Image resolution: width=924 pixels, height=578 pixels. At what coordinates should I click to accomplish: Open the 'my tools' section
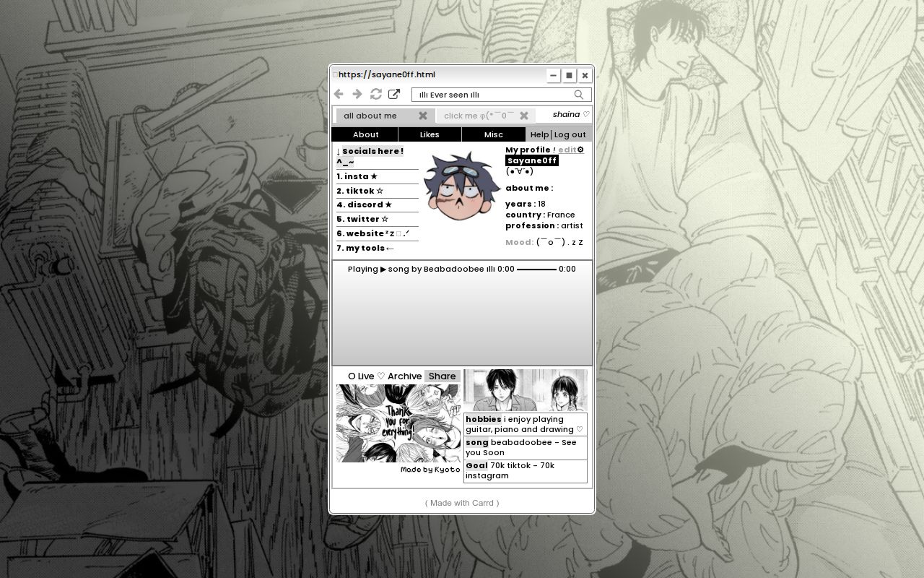point(365,248)
